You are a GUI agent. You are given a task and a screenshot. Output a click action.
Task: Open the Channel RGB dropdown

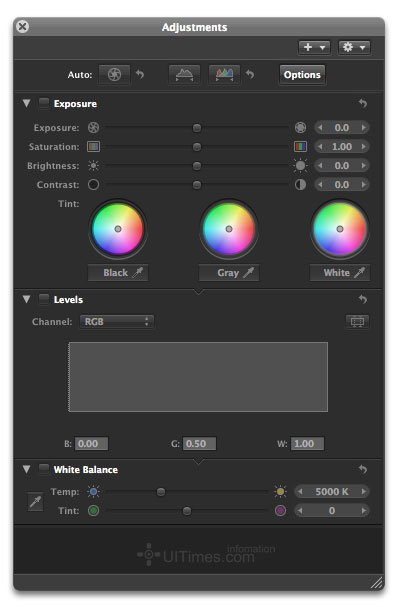[x=117, y=321]
